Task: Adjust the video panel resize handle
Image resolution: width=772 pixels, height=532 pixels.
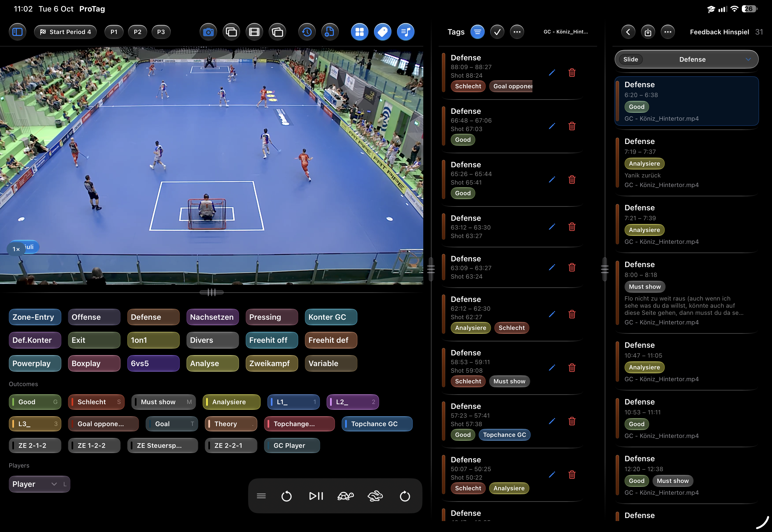Action: pyautogui.click(x=212, y=292)
